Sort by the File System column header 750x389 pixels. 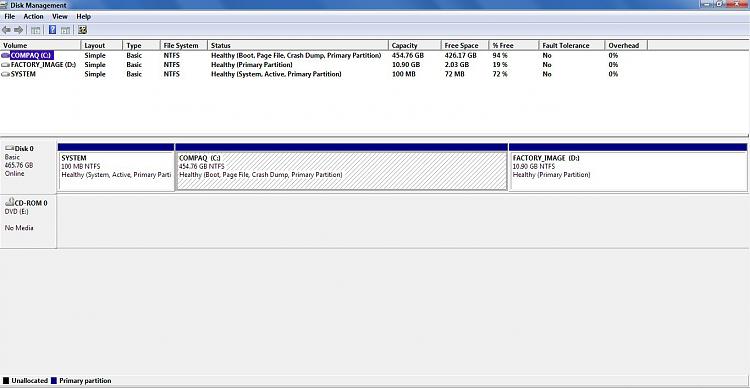point(184,45)
